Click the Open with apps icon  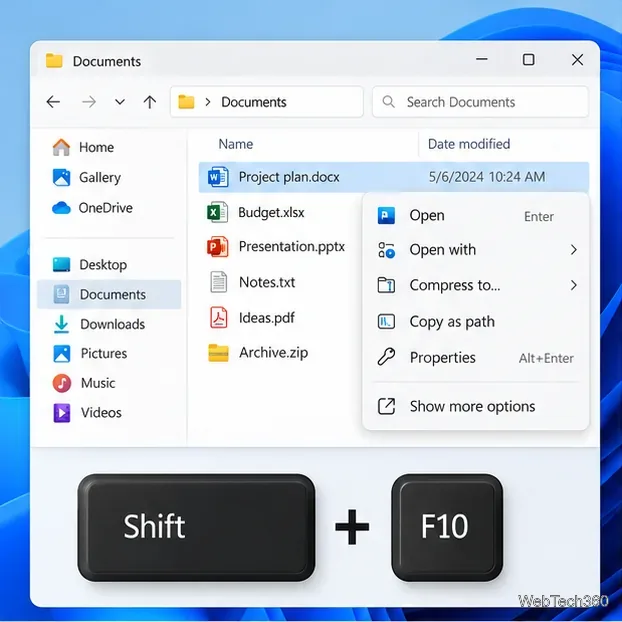(x=386, y=250)
